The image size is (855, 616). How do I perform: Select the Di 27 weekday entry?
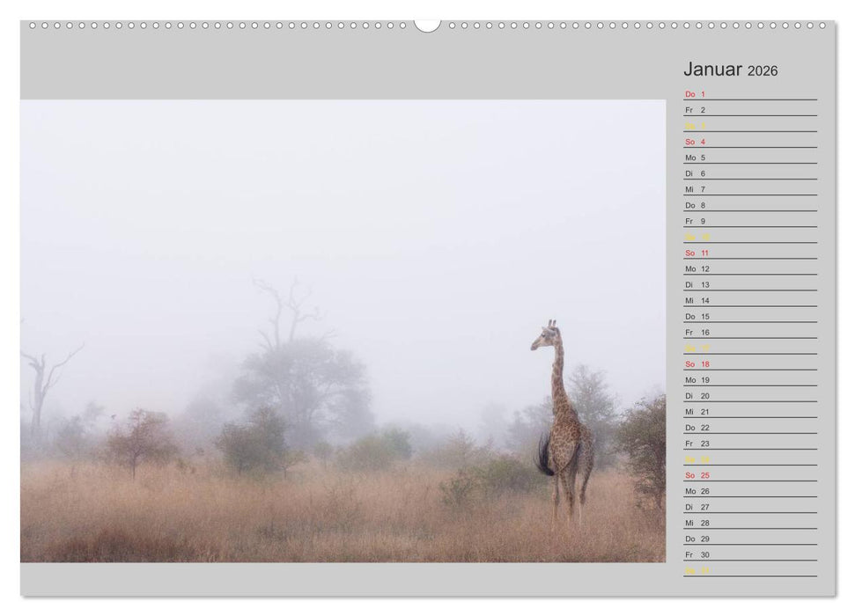click(693, 509)
